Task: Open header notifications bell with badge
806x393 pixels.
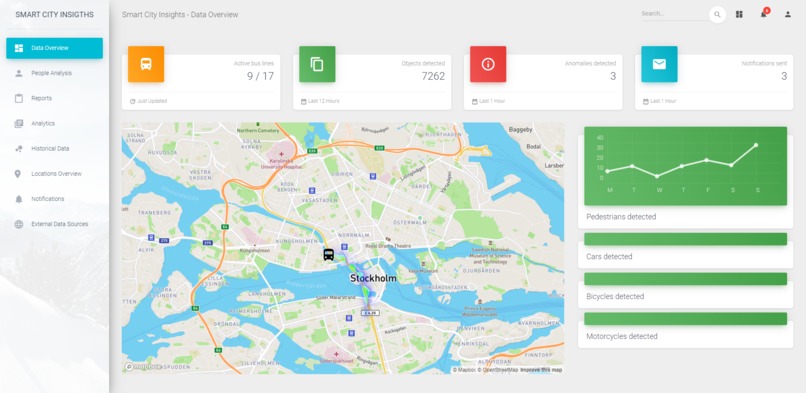Action: point(764,14)
